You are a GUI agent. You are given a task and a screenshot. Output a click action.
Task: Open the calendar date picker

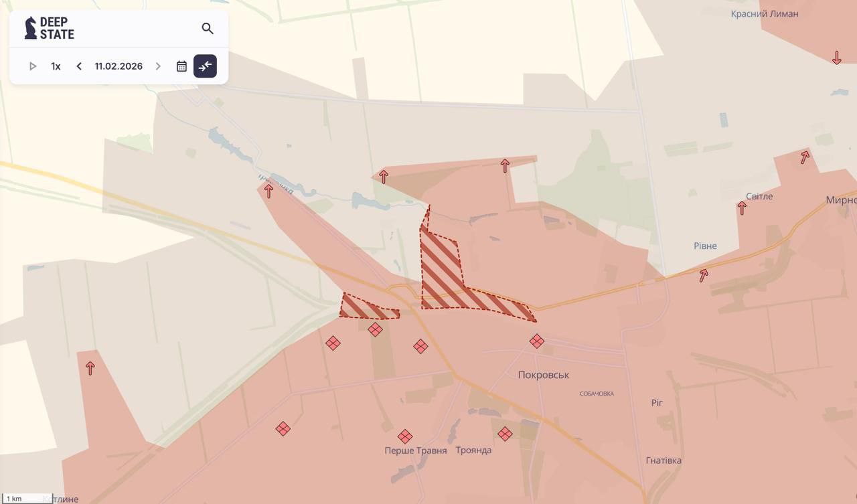(181, 66)
